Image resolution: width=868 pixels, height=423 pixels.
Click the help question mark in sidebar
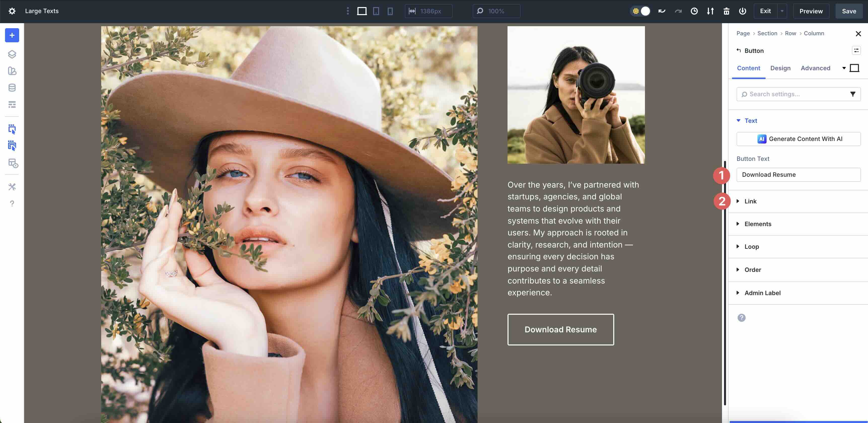12,204
